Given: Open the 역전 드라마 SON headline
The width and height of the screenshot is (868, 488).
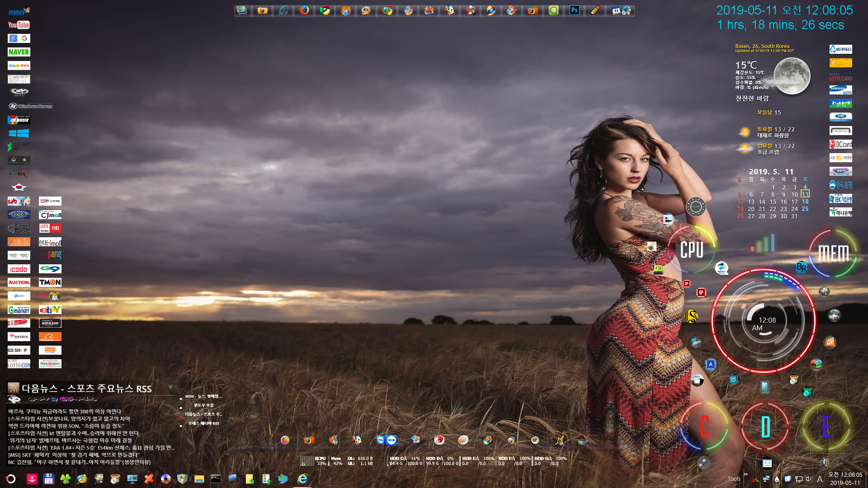Looking at the screenshot, I should (66, 426).
